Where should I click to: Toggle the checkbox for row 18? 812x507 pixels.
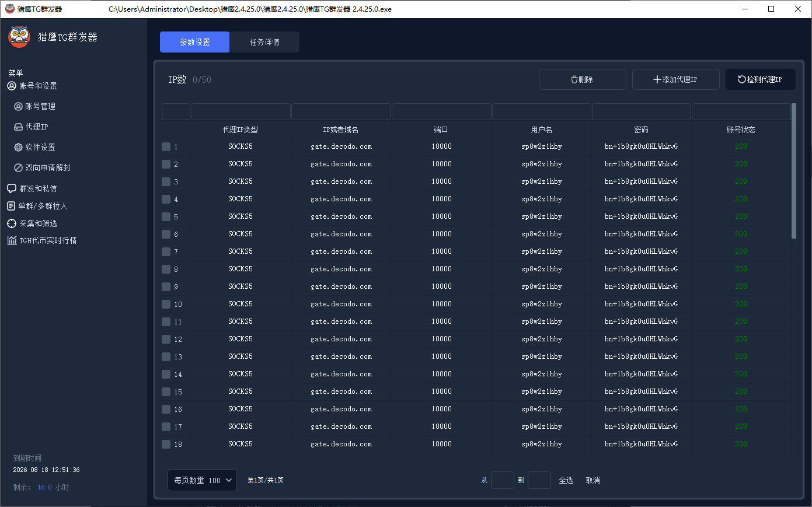tap(166, 444)
